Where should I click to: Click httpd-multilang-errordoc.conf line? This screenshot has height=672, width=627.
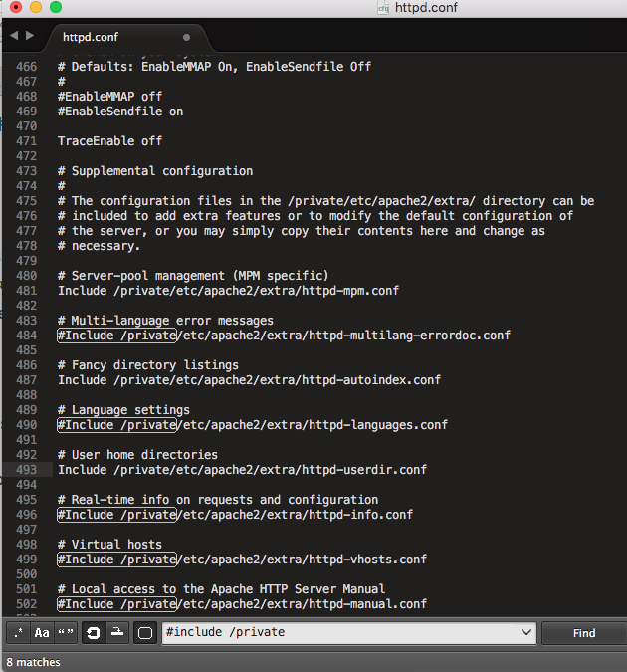285,336
